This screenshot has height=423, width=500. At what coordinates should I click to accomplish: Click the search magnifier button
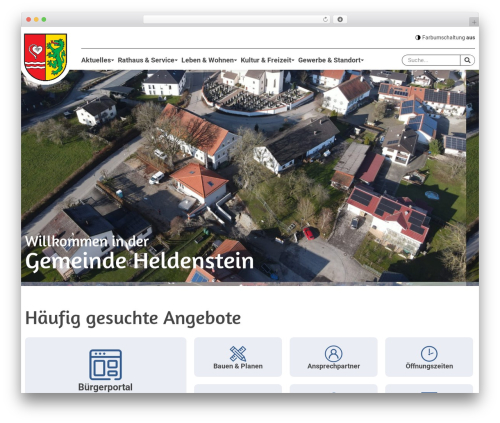[467, 60]
